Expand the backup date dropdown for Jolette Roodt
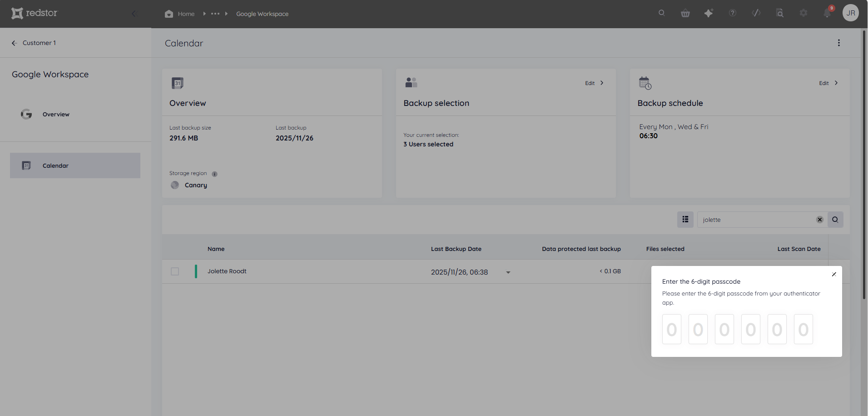 pos(508,272)
